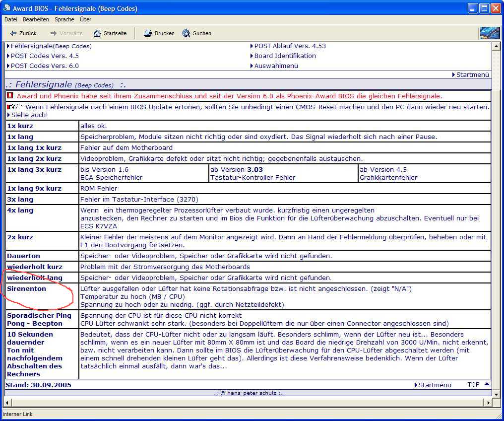Open the Sprache menu
The width and height of the screenshot is (504, 421).
coord(64,19)
